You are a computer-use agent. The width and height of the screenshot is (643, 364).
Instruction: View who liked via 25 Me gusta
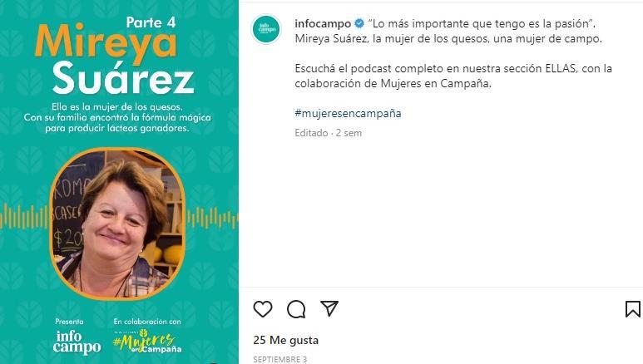tap(286, 340)
